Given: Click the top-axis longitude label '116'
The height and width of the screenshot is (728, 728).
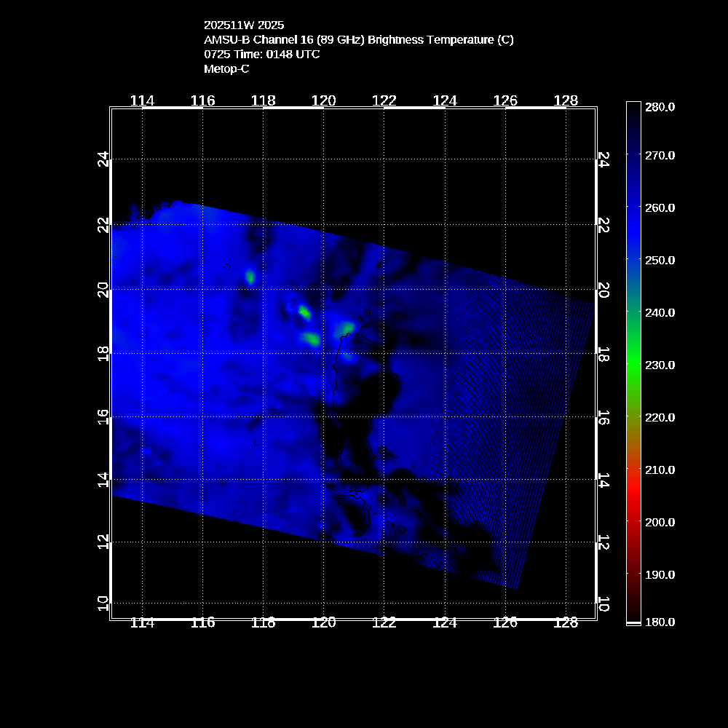Looking at the screenshot, I should pyautogui.click(x=203, y=100).
